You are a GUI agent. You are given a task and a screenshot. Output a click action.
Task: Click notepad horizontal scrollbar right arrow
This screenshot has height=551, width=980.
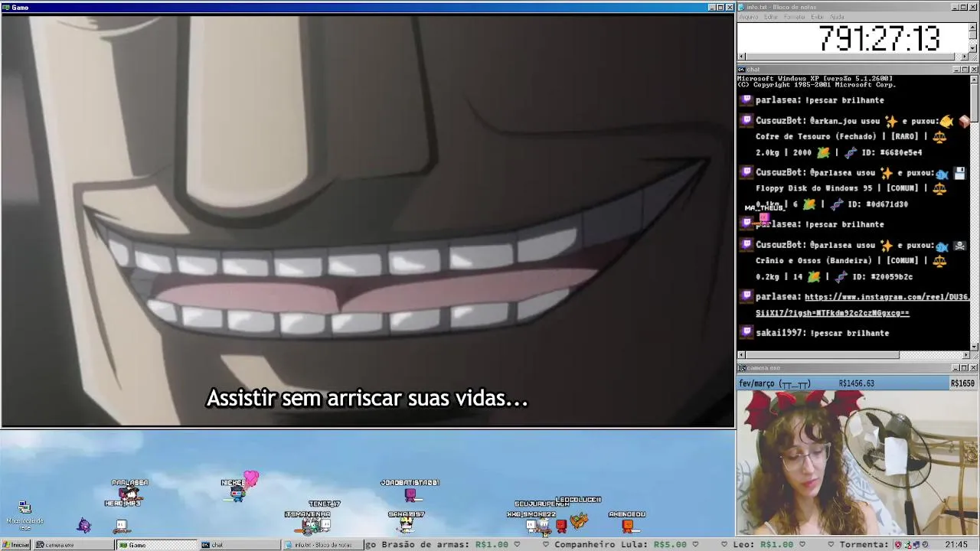(965, 57)
